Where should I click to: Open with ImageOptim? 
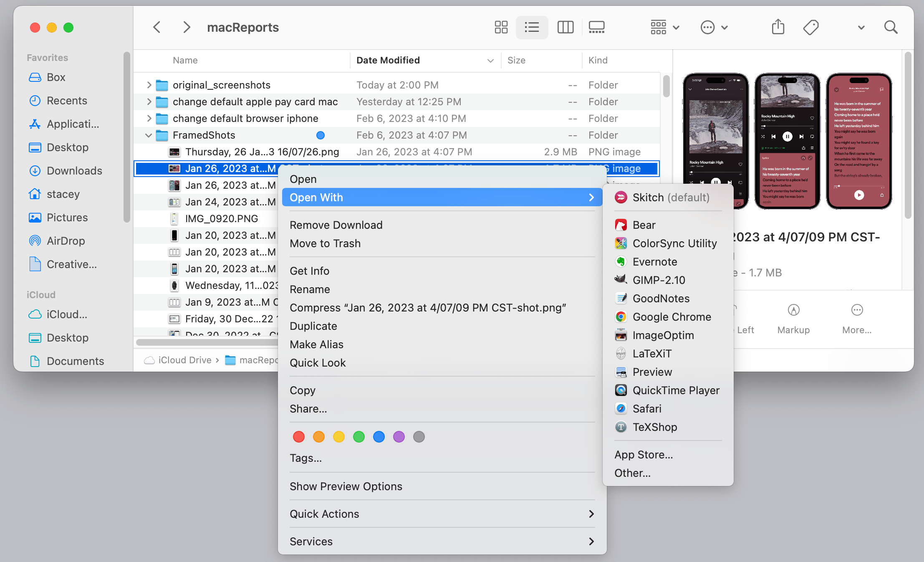click(x=668, y=335)
